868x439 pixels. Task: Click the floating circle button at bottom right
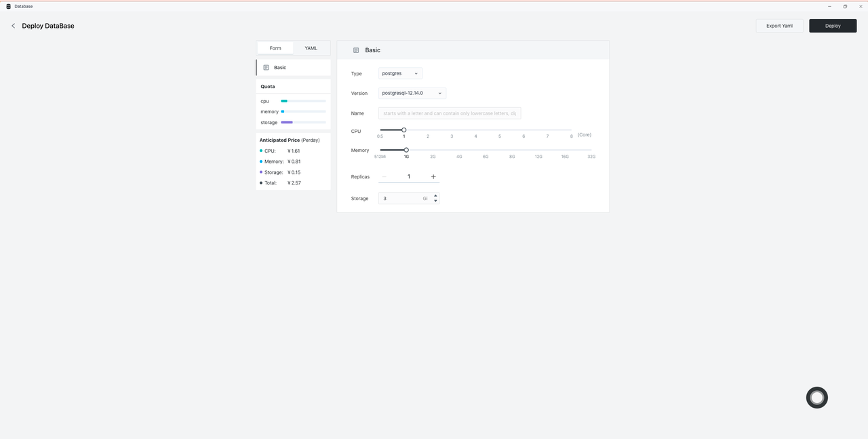pyautogui.click(x=816, y=398)
